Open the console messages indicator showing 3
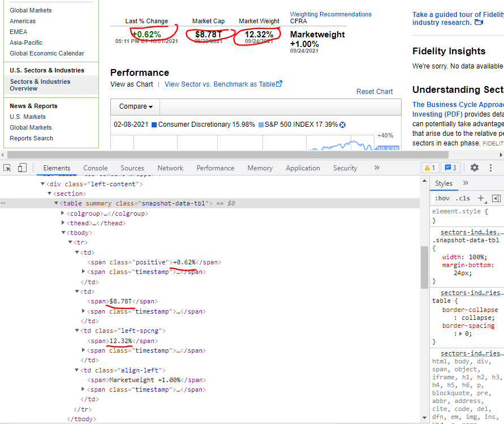This screenshot has width=504, height=424. point(449,168)
